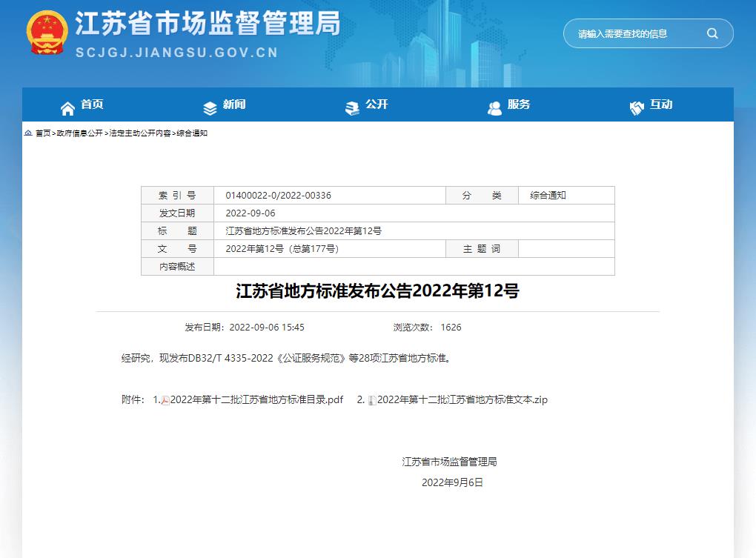
Task: Click index number 01400022-0/2022-00336
Action: pos(278,195)
